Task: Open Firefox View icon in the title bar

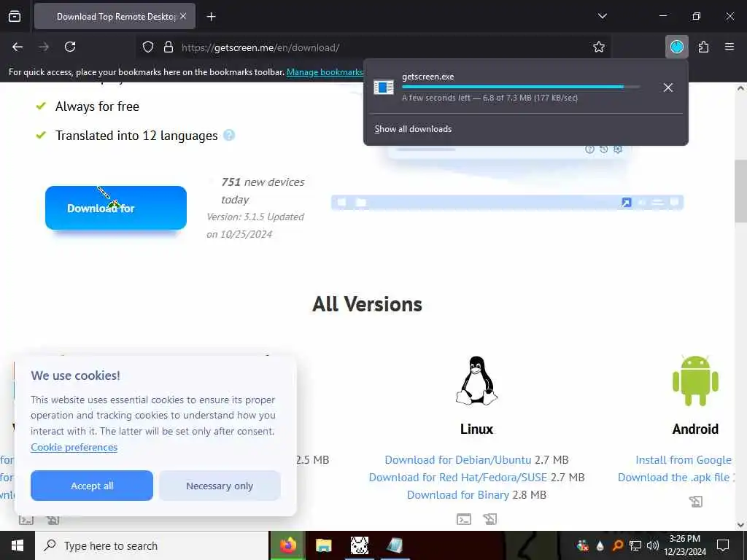Action: point(15,17)
